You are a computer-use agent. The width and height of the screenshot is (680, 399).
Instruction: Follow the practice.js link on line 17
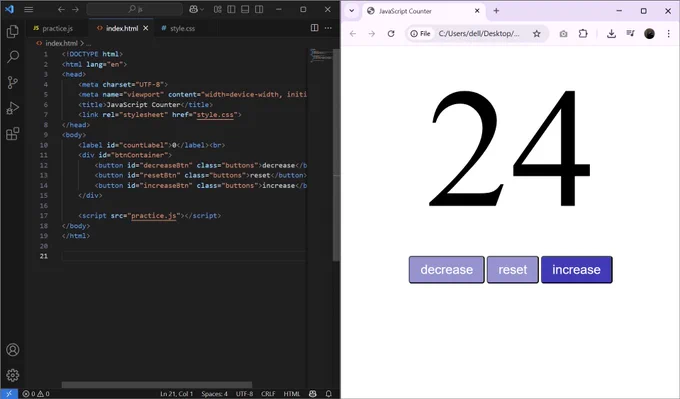pos(154,216)
